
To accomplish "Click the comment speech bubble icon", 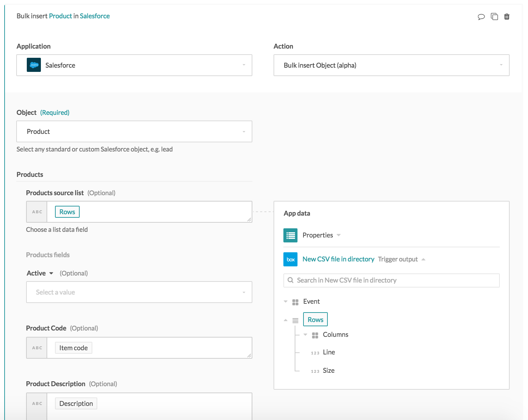I will [x=481, y=17].
